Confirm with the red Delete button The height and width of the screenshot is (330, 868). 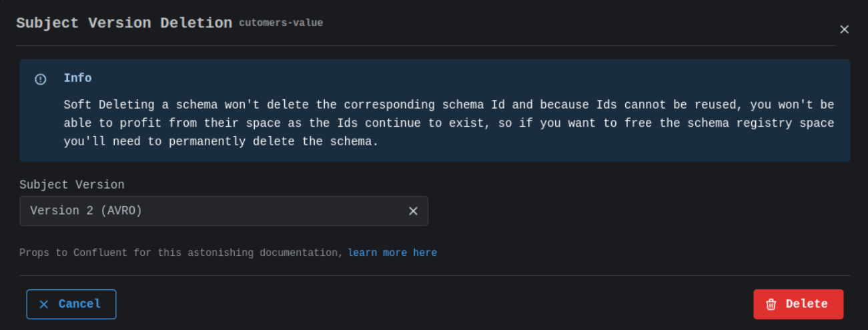(799, 304)
